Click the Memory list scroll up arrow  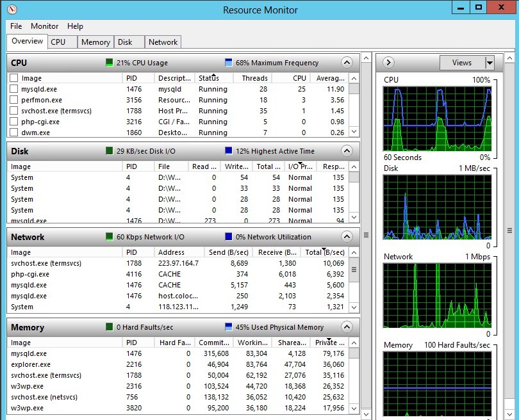click(x=354, y=343)
